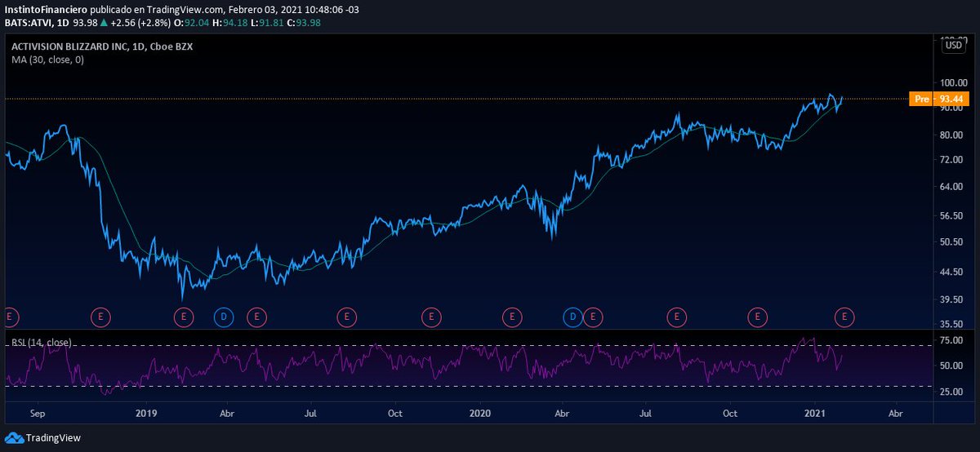The width and height of the screenshot is (980, 452).
Task: Click the 50.00 RSI axis label
Action: pos(952,366)
